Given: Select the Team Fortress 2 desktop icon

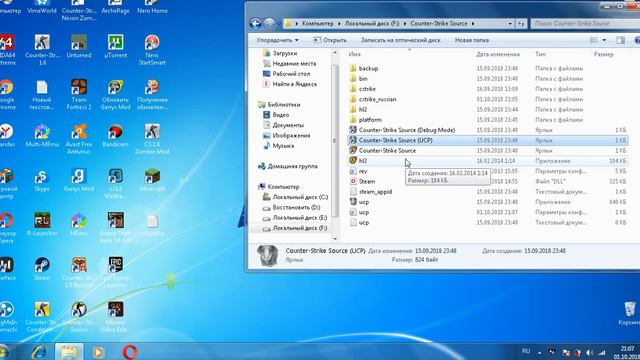Looking at the screenshot, I should pyautogui.click(x=79, y=95).
